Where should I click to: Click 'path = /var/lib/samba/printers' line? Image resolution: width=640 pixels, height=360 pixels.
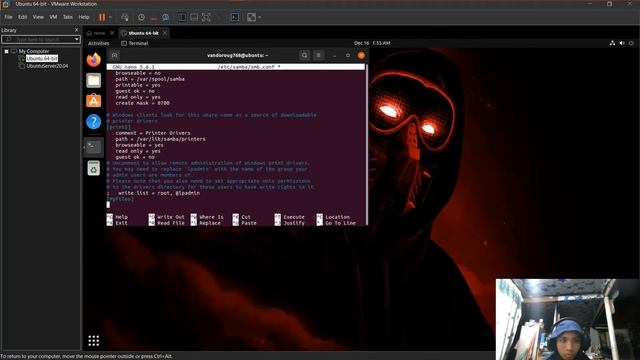(x=160, y=139)
